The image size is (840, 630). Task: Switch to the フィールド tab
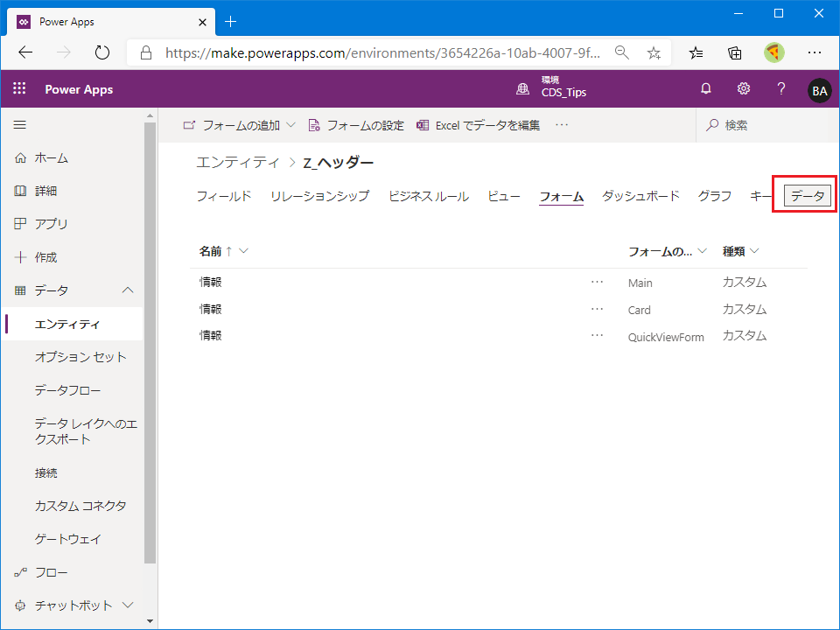tap(224, 196)
